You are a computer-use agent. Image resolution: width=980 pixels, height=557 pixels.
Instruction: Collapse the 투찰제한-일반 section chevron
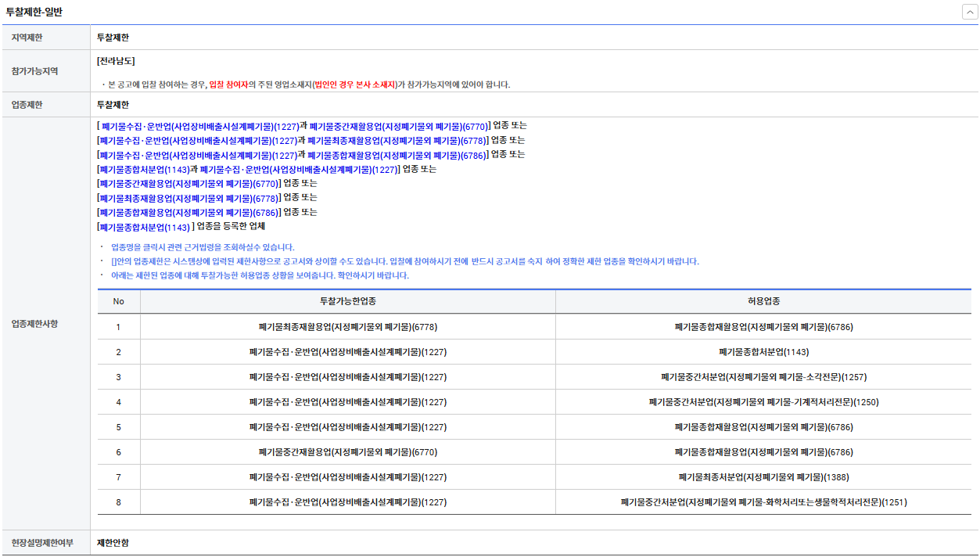969,12
